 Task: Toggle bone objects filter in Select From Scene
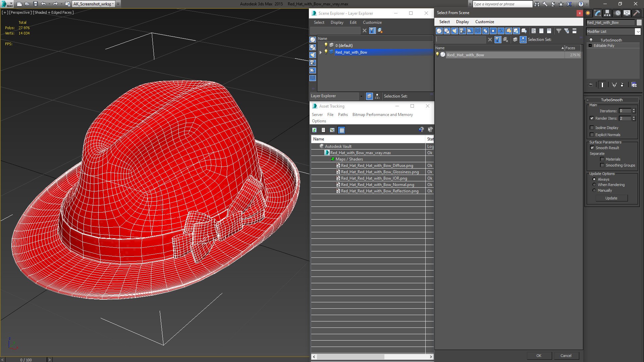click(501, 31)
